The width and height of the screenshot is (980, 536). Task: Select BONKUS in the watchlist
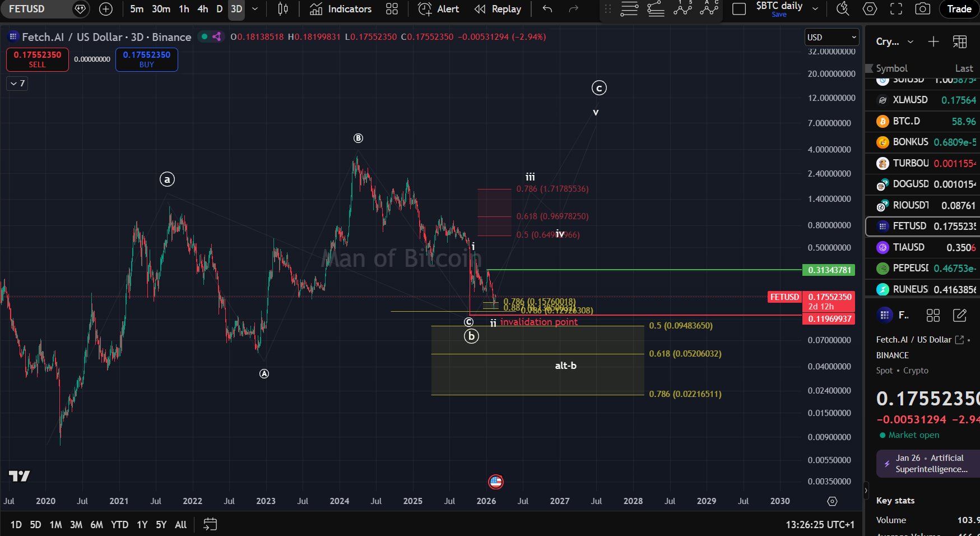tap(923, 142)
